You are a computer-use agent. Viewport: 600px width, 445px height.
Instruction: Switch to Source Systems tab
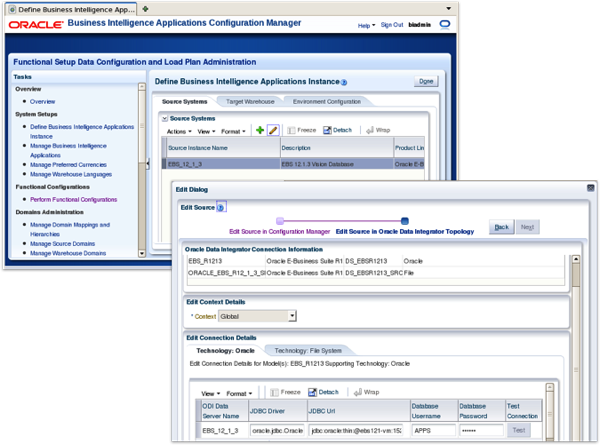pyautogui.click(x=184, y=101)
